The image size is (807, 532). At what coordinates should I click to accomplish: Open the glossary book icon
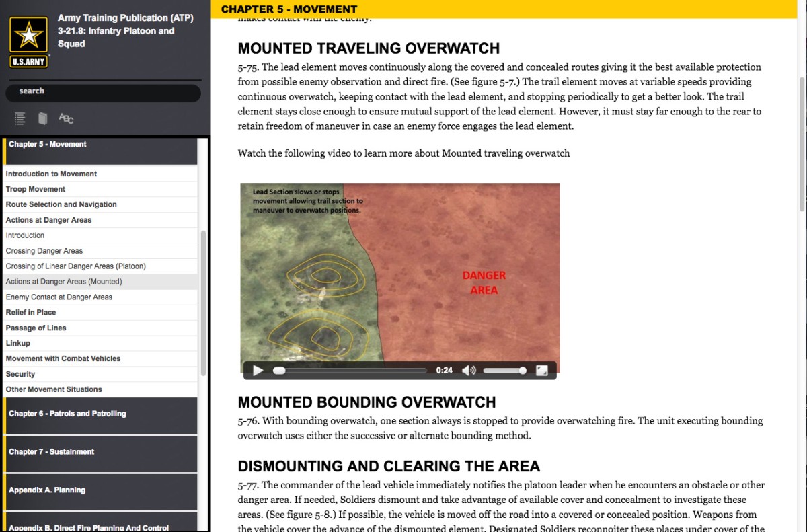(42, 118)
